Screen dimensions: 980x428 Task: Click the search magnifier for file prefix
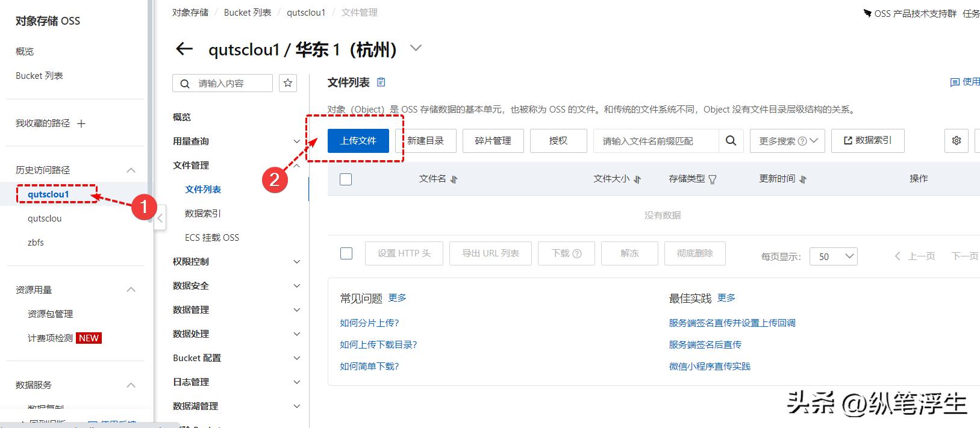tap(731, 140)
